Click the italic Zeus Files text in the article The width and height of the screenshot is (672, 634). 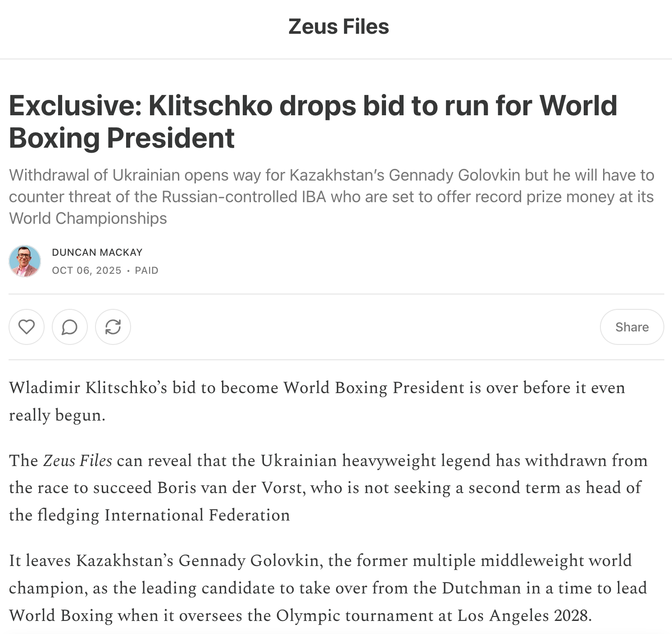[x=77, y=461]
